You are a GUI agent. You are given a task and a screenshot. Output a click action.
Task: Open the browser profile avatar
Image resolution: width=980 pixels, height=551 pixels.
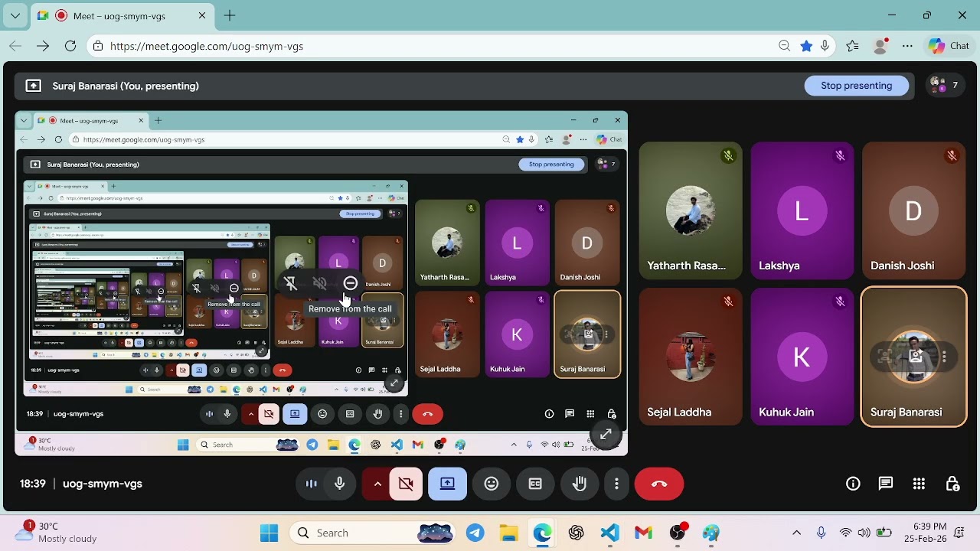880,46
